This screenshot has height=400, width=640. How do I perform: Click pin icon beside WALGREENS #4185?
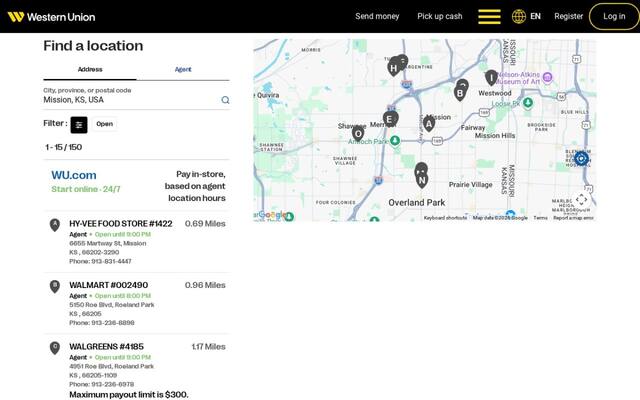click(x=55, y=348)
